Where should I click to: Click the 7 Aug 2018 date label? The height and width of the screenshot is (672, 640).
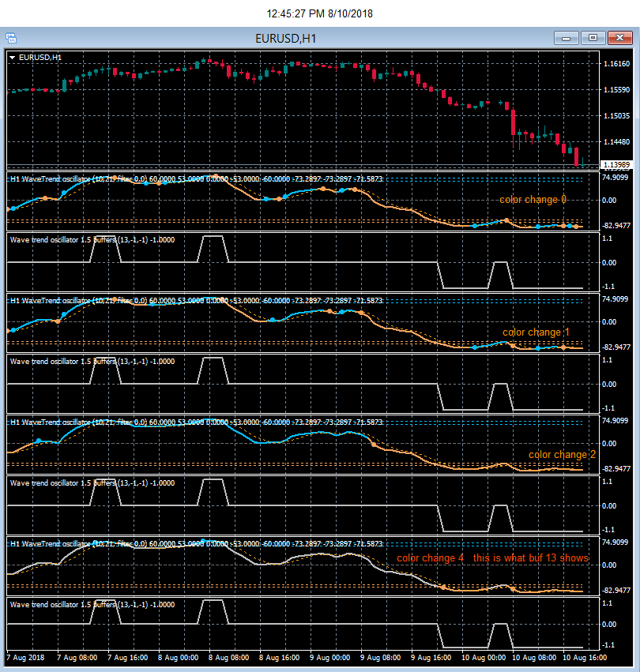point(25,658)
